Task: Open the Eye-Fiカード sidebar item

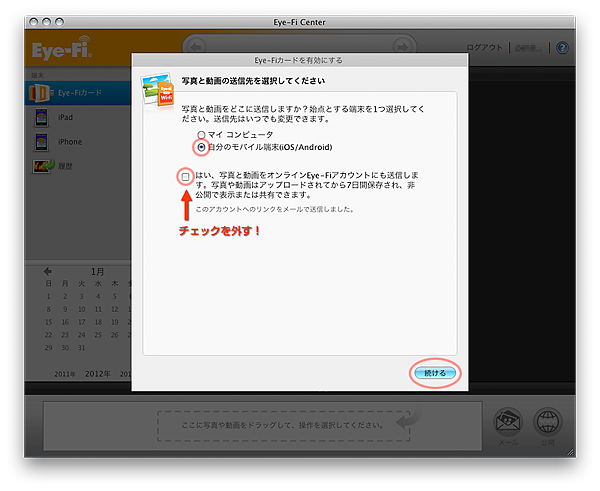Action: pyautogui.click(x=78, y=93)
